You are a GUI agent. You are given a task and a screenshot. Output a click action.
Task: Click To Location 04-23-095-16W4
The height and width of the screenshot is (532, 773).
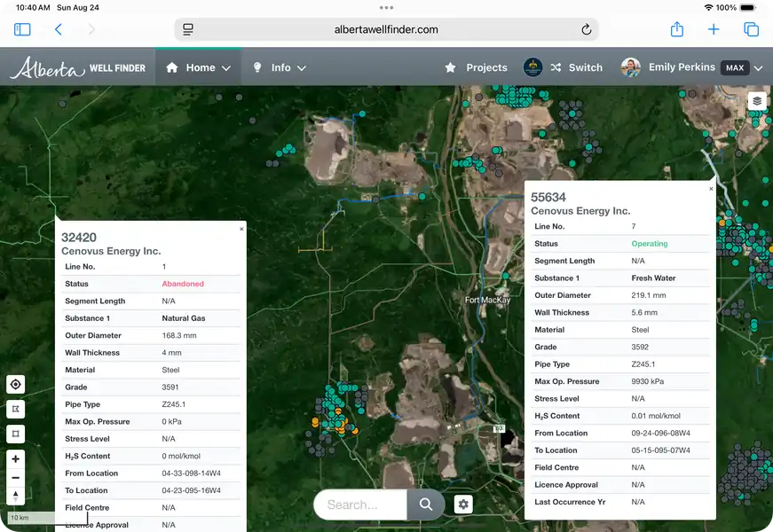coord(192,490)
